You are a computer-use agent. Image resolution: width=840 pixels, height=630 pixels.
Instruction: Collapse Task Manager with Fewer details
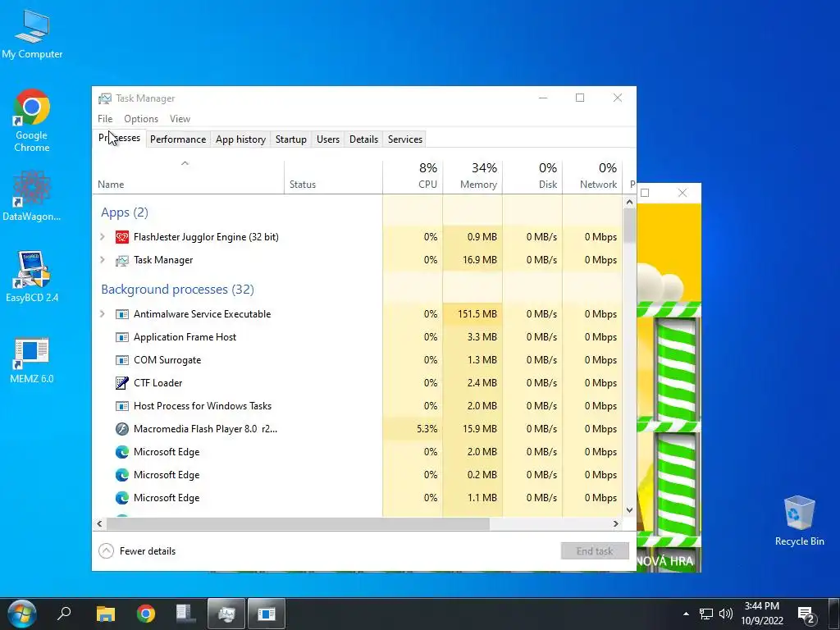tap(137, 551)
